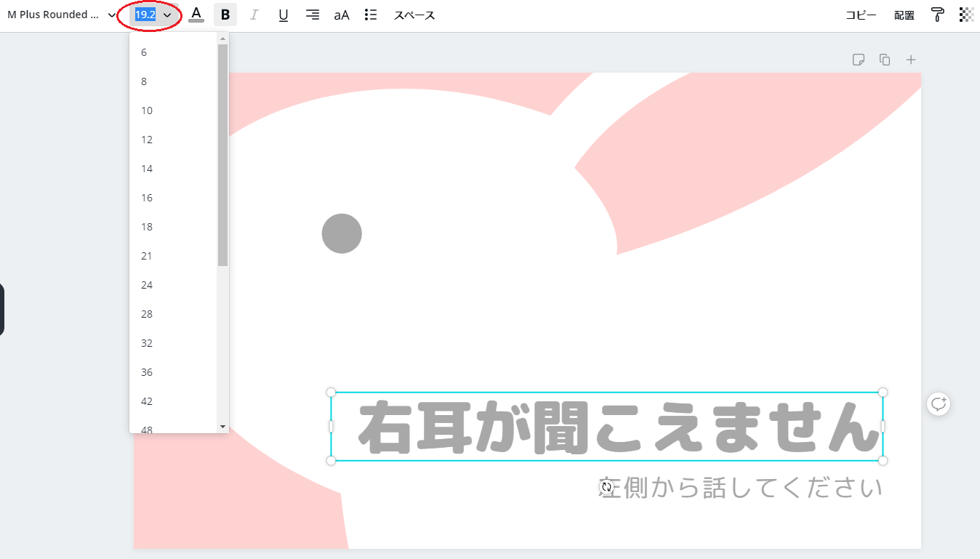
Task: Click the コピー button
Action: pos(861,15)
